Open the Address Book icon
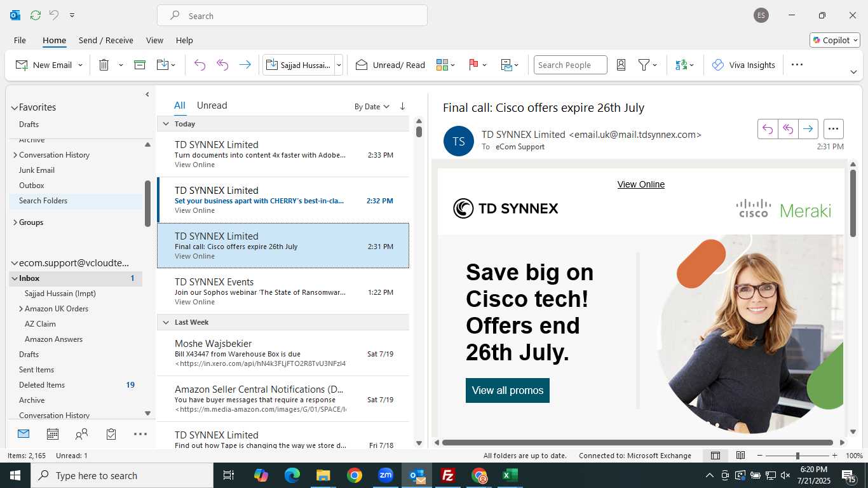 pyautogui.click(x=621, y=65)
